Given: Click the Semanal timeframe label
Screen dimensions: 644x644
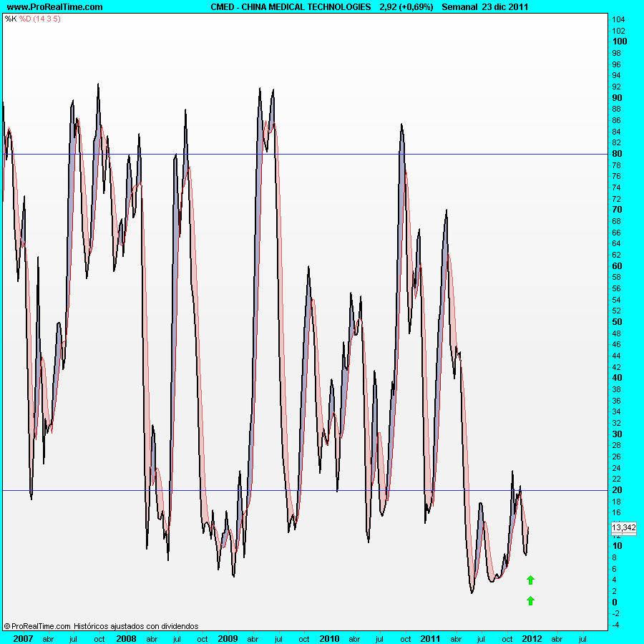Looking at the screenshot, I should [x=459, y=7].
